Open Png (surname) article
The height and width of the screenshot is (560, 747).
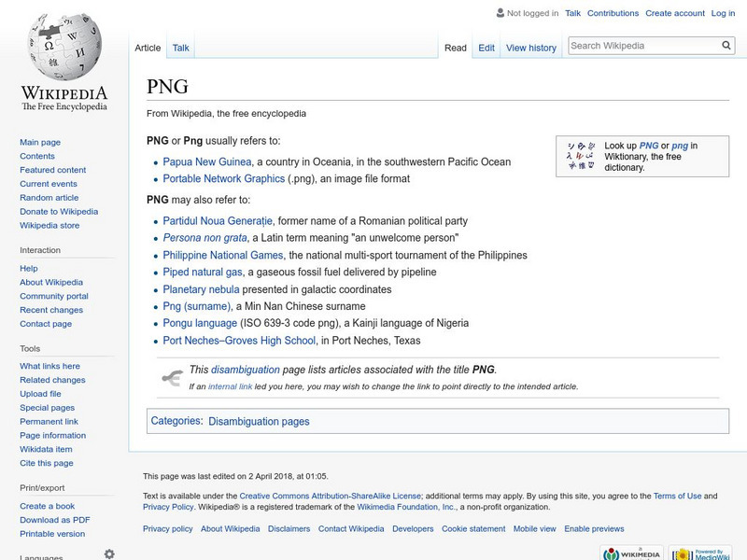coord(197,306)
